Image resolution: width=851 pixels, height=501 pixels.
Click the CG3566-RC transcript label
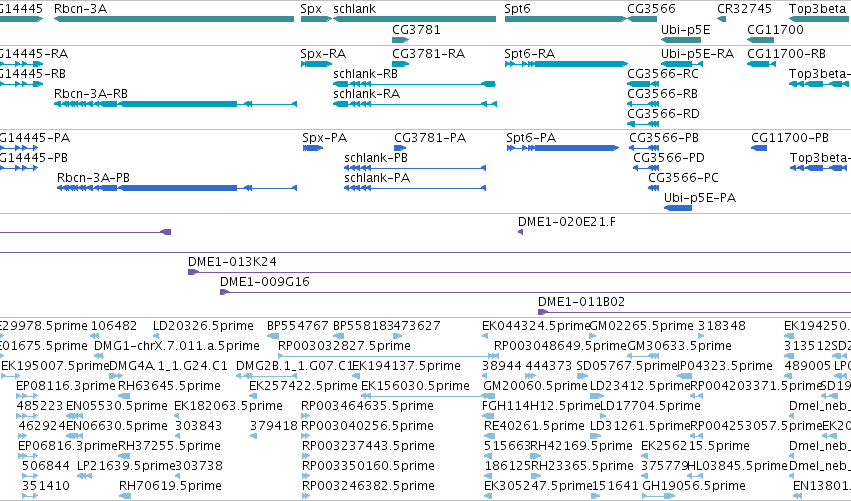pos(663,74)
